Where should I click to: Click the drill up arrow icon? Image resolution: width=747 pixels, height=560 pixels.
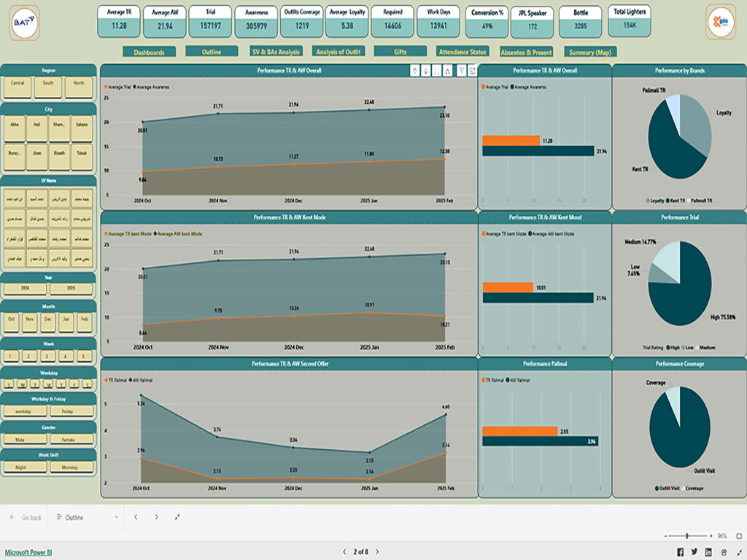[x=415, y=71]
